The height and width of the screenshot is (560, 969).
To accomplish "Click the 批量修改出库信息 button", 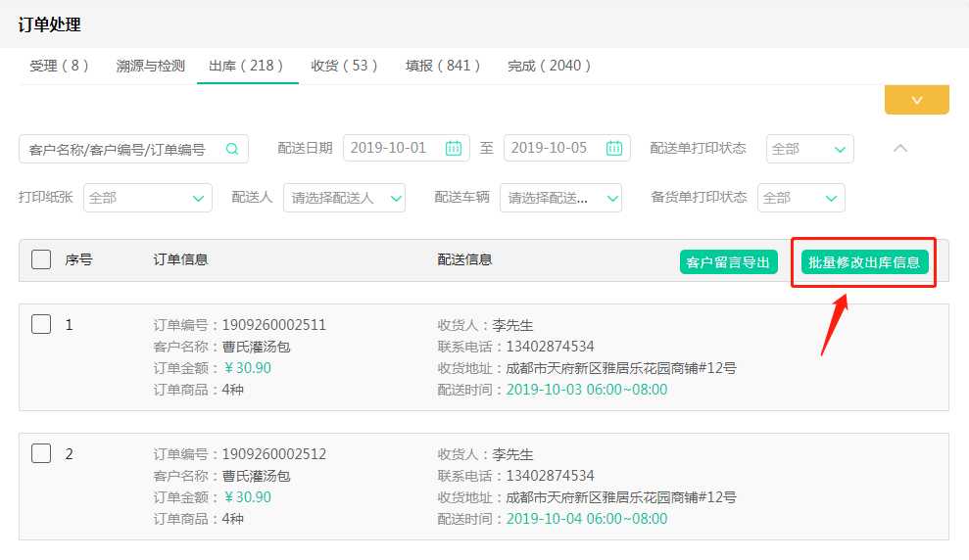I will [864, 262].
